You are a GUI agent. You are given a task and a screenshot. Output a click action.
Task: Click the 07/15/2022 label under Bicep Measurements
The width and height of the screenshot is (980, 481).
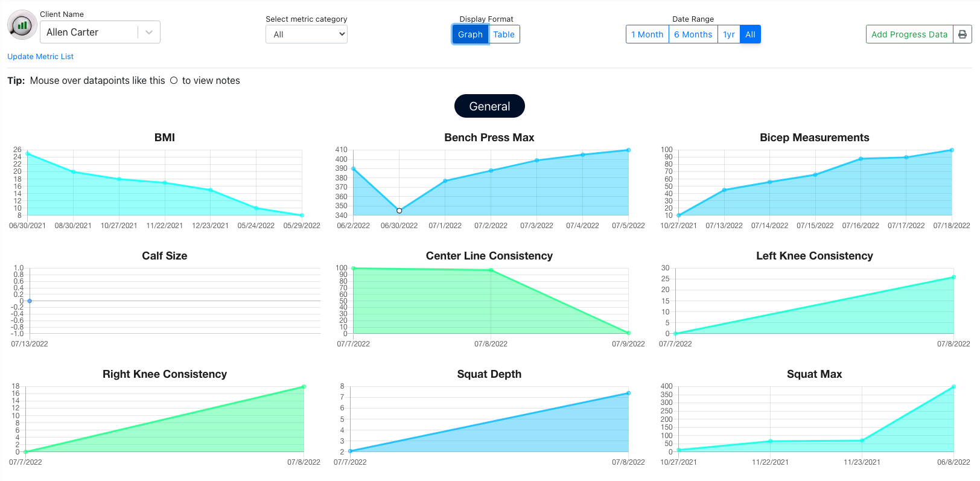pyautogui.click(x=815, y=226)
